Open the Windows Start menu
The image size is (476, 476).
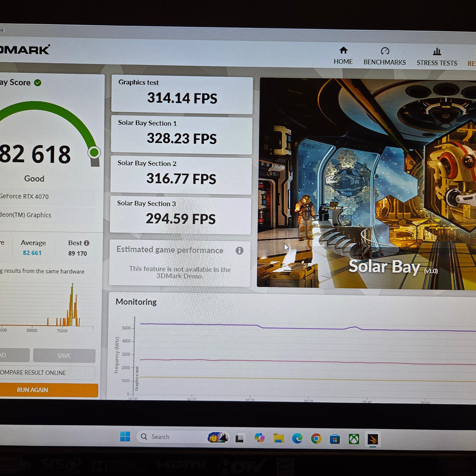click(125, 436)
